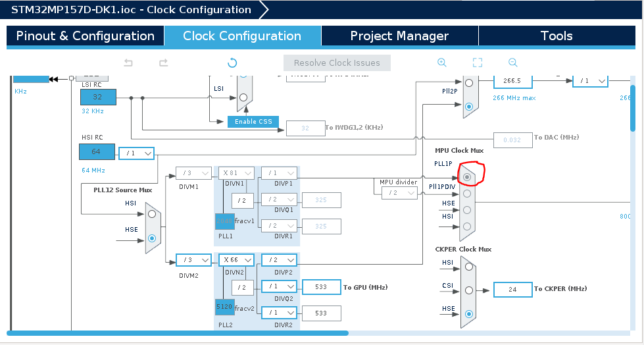
Task: Open DIVR1 /2 dropdown
Action: (279, 226)
